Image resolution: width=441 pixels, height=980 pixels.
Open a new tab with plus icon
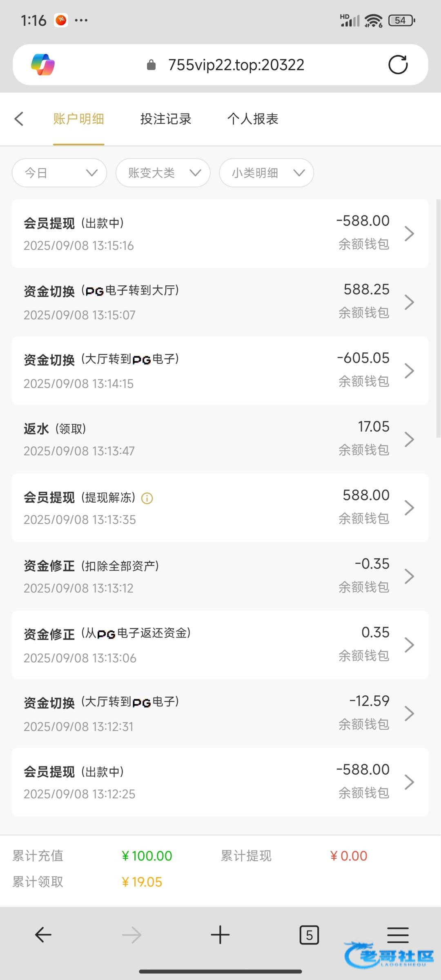(220, 935)
